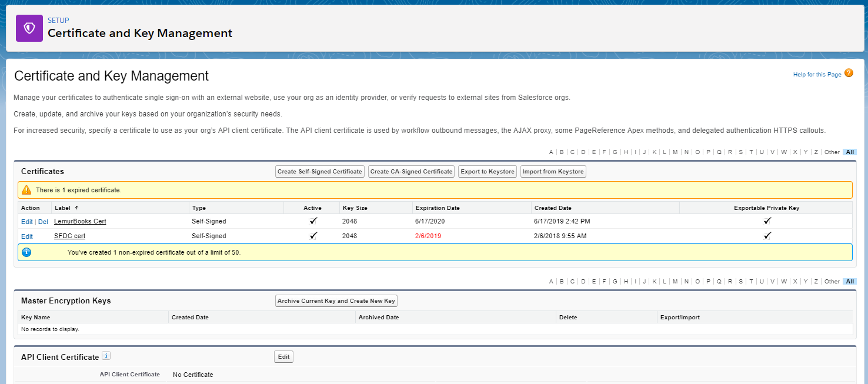The image size is (868, 384).
Task: Click created date 2/6/2018 9:55 AM
Action: pos(560,236)
